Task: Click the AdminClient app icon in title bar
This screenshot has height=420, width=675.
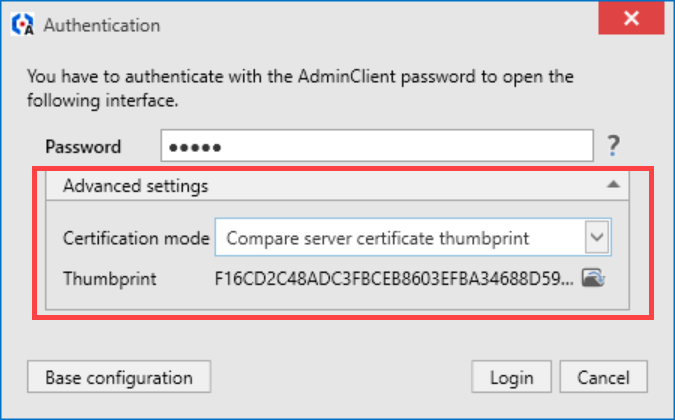Action: click(22, 25)
